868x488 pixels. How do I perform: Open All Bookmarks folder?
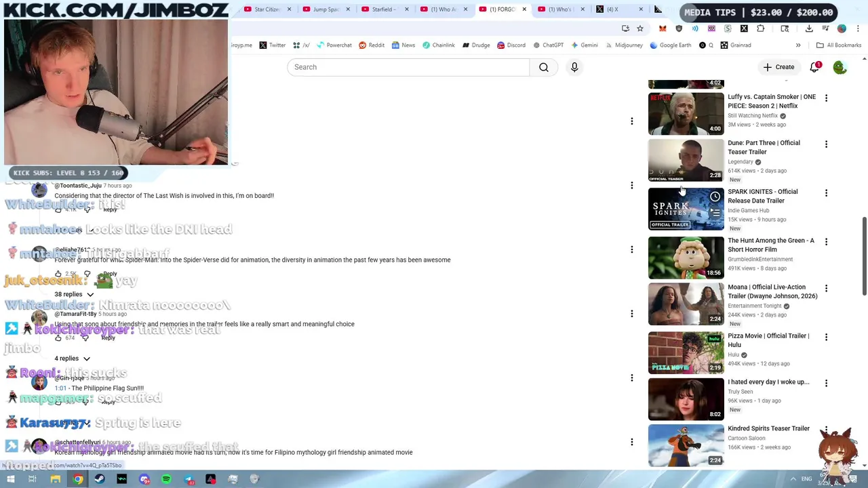point(839,45)
